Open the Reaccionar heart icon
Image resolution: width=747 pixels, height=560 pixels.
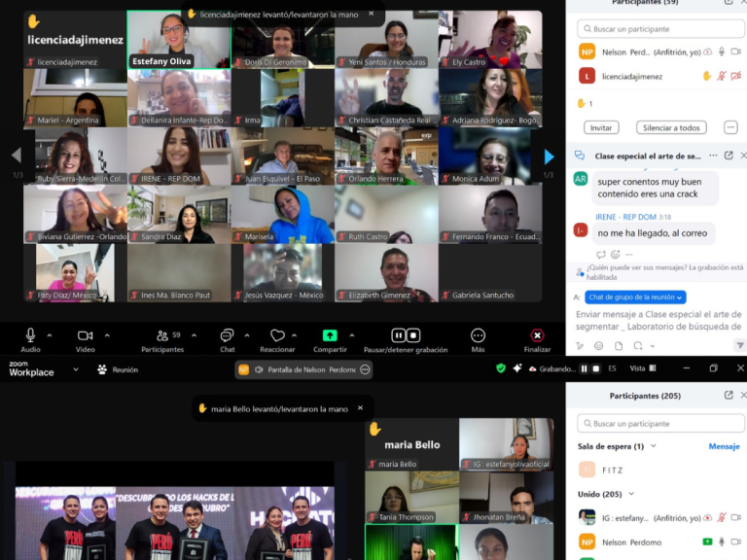(x=277, y=335)
